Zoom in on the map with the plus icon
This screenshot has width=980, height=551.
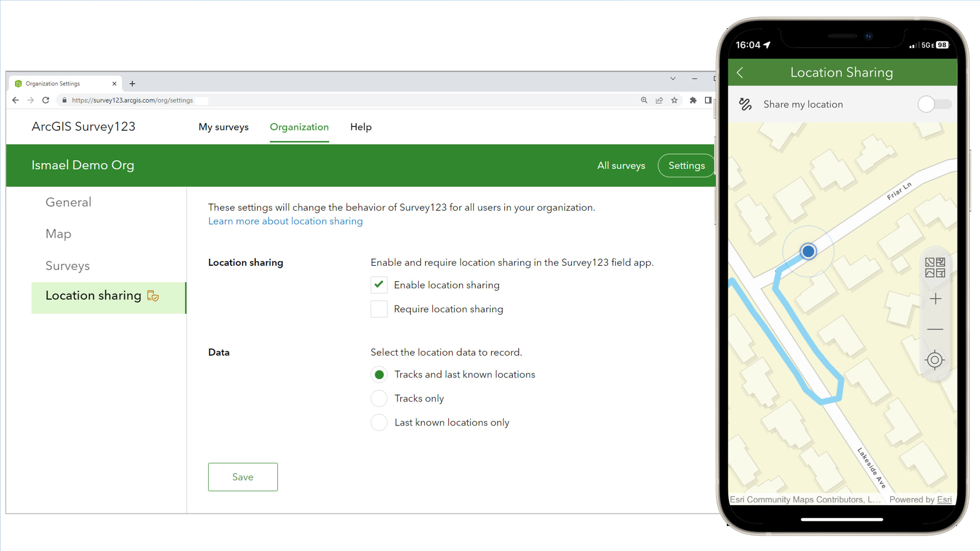(936, 299)
